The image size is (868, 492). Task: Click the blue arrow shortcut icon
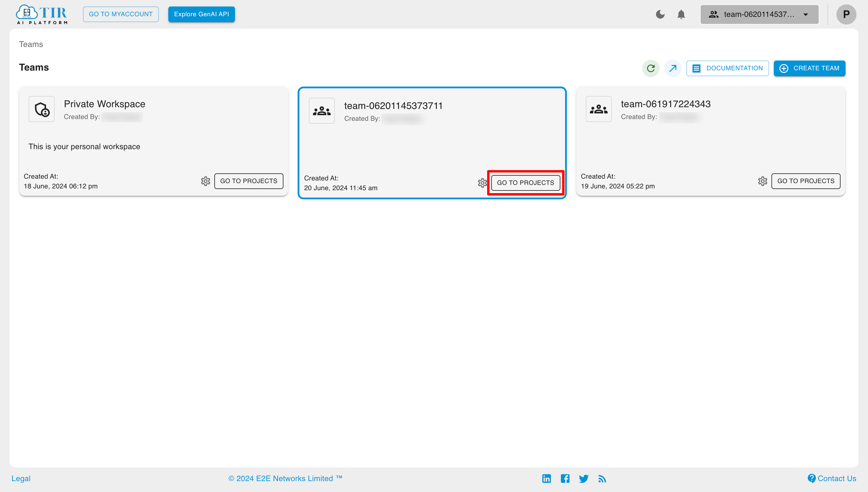673,68
